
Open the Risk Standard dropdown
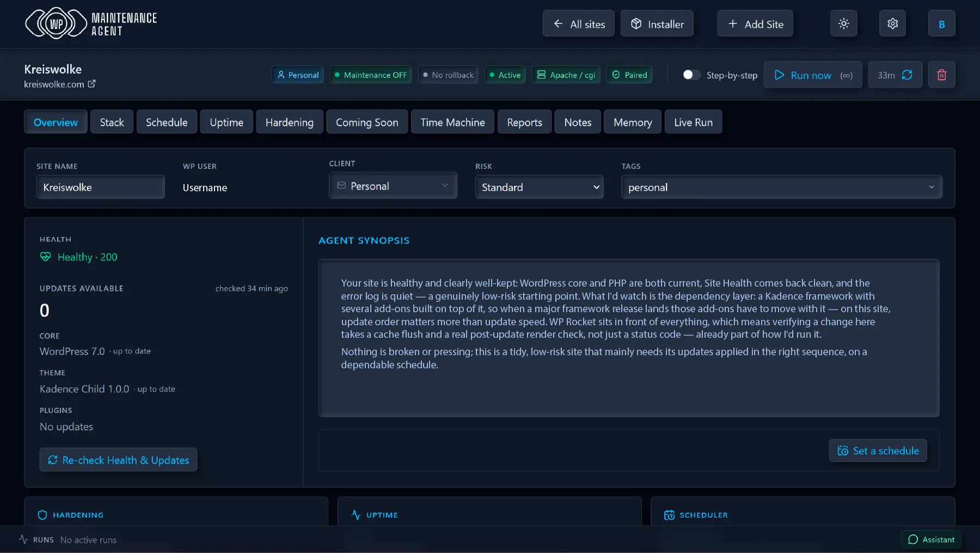[539, 187]
